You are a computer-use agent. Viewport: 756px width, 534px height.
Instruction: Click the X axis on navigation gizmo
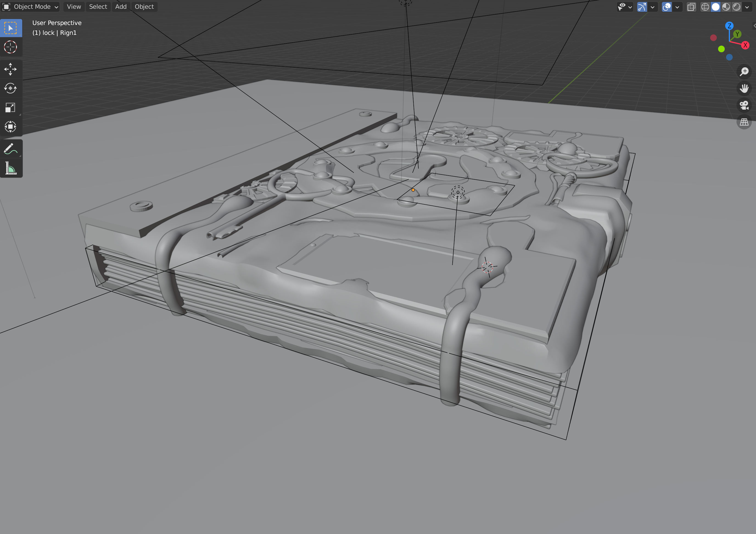coord(746,45)
